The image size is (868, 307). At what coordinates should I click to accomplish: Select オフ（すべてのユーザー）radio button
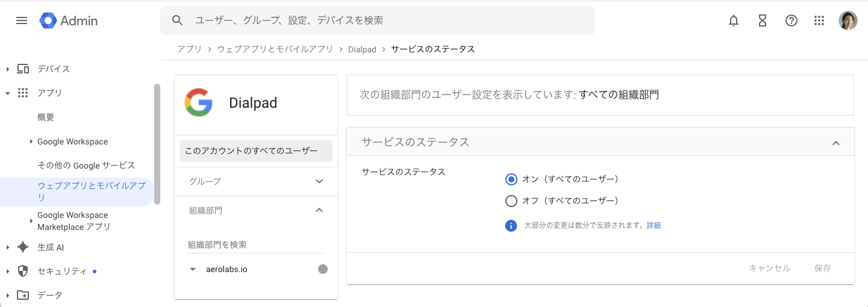(511, 201)
